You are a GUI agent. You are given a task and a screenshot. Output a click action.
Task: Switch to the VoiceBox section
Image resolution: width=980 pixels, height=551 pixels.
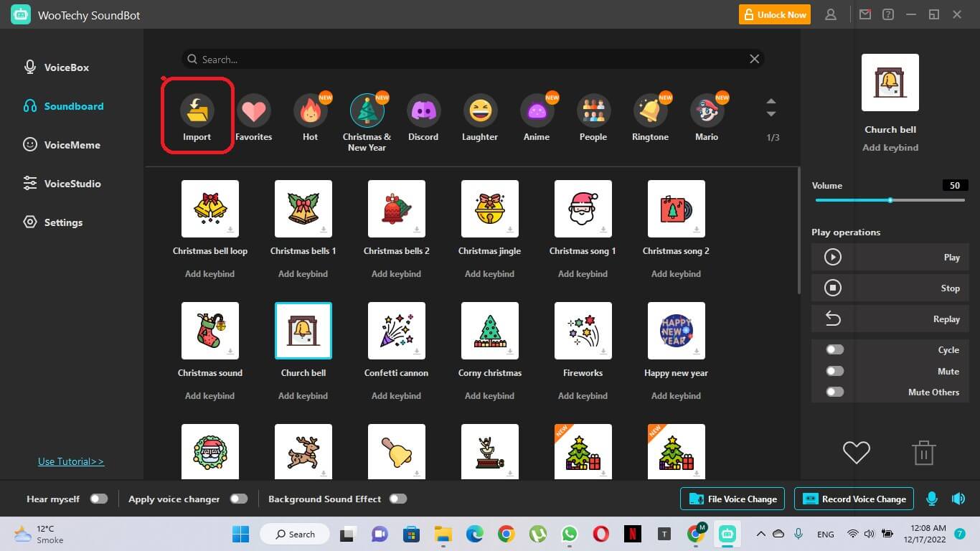click(x=66, y=67)
